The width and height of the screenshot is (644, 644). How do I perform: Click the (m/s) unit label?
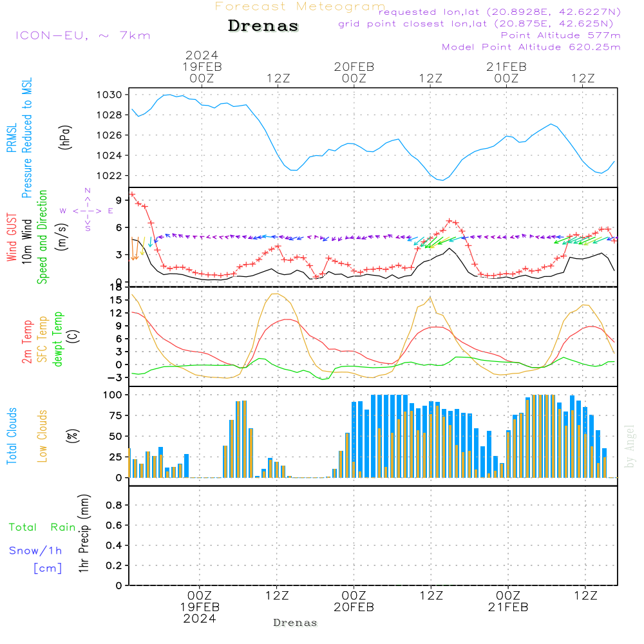62,237
